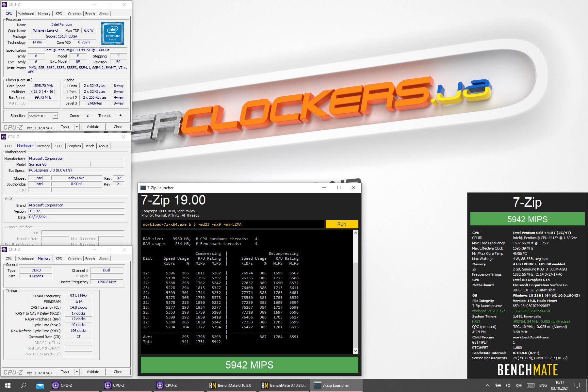Viewport: 588px width, 392px height.
Task: Switch to SPD tab in top CPU-Z
Action: click(59, 14)
